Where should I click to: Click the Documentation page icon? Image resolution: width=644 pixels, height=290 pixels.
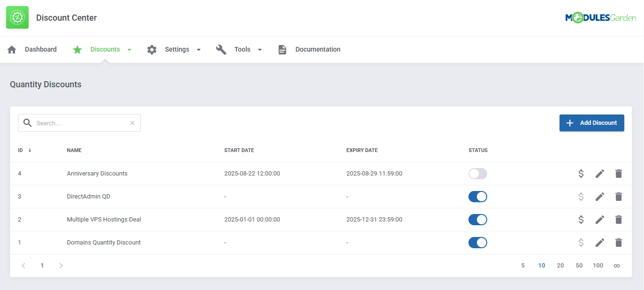[282, 49]
